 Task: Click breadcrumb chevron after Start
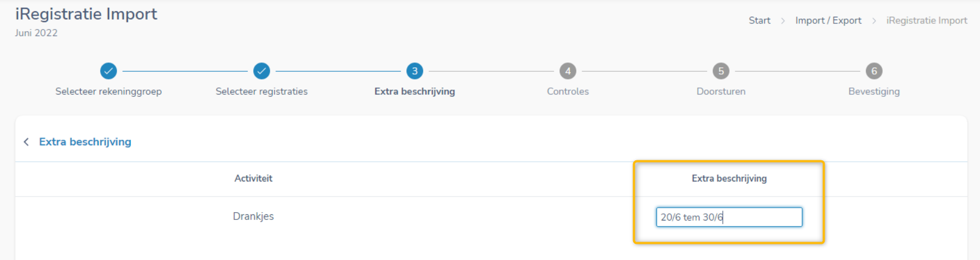[783, 21]
